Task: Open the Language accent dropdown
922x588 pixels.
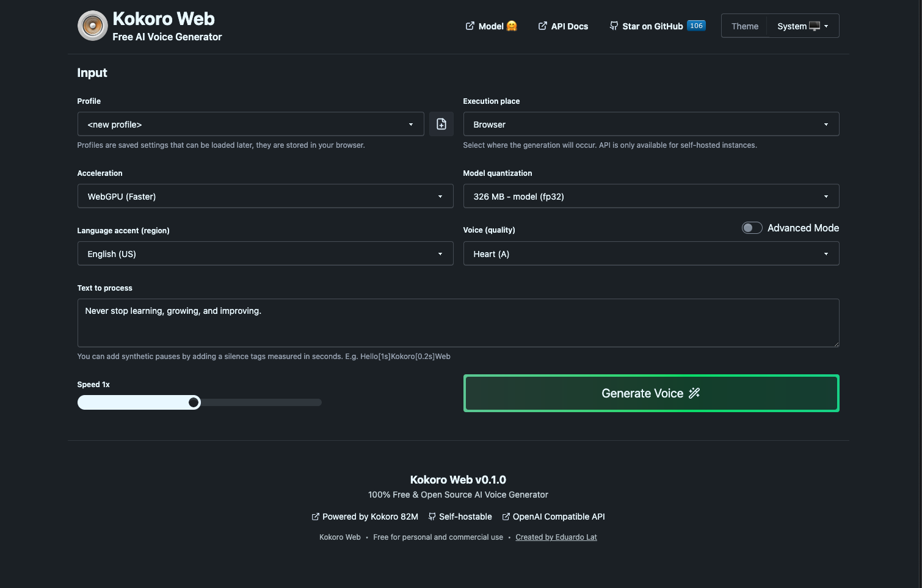Action: tap(265, 254)
